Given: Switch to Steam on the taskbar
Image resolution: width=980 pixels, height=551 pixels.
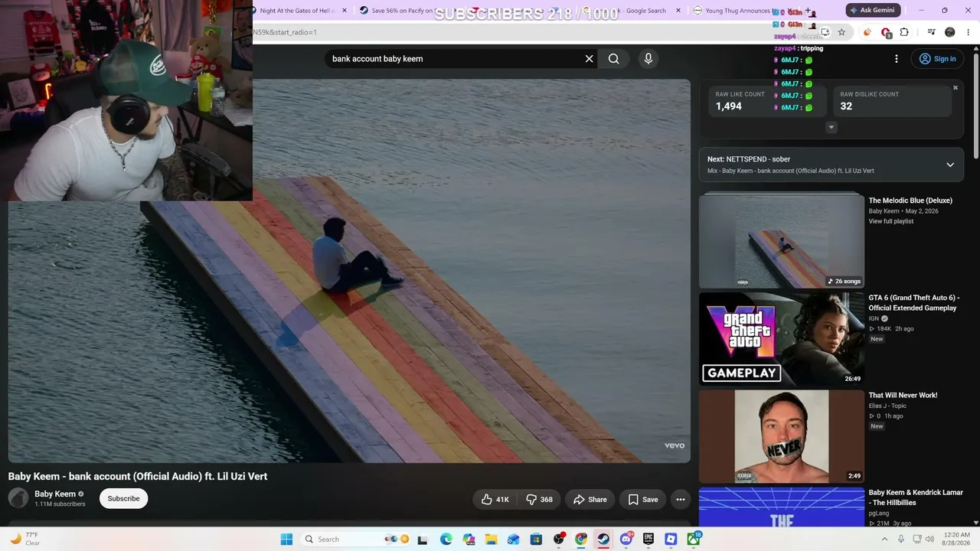Looking at the screenshot, I should (x=603, y=540).
